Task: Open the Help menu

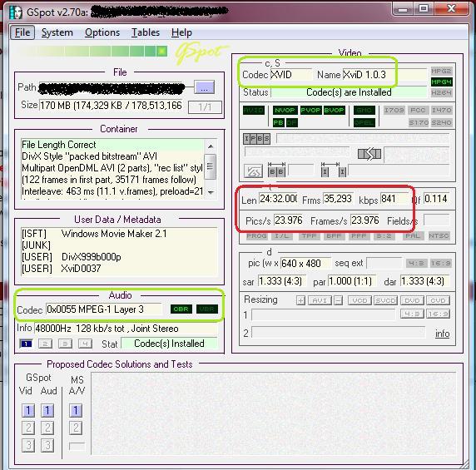Action: pyautogui.click(x=181, y=32)
